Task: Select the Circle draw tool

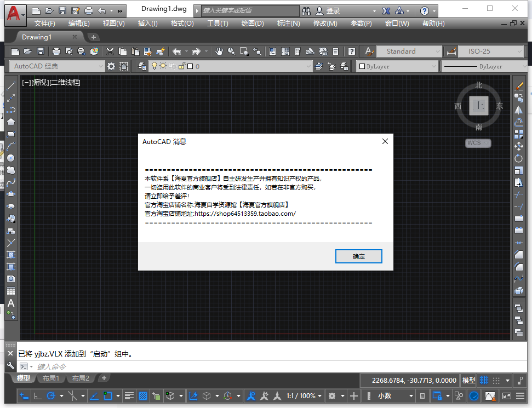Action: click(x=11, y=158)
